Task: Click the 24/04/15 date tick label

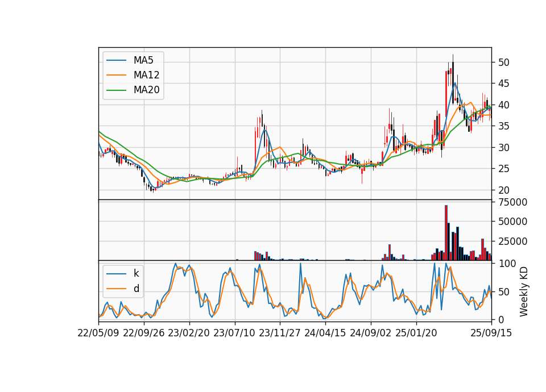Action: click(x=325, y=333)
